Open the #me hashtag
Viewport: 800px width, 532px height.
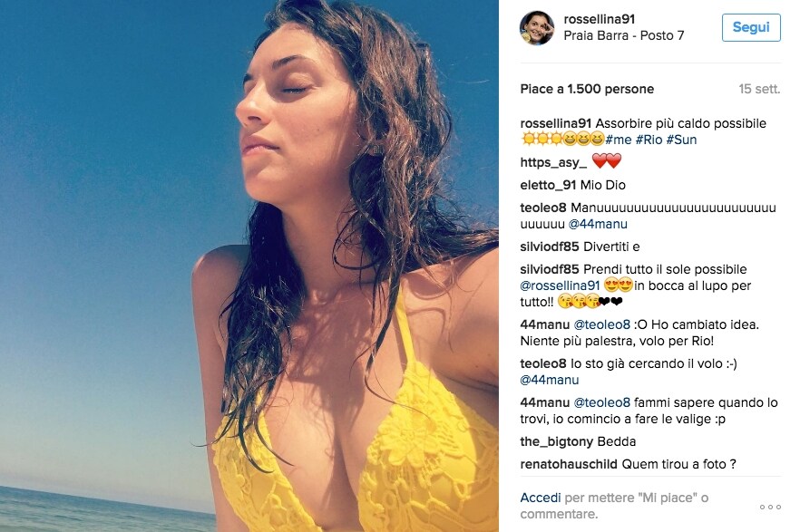[619, 140]
